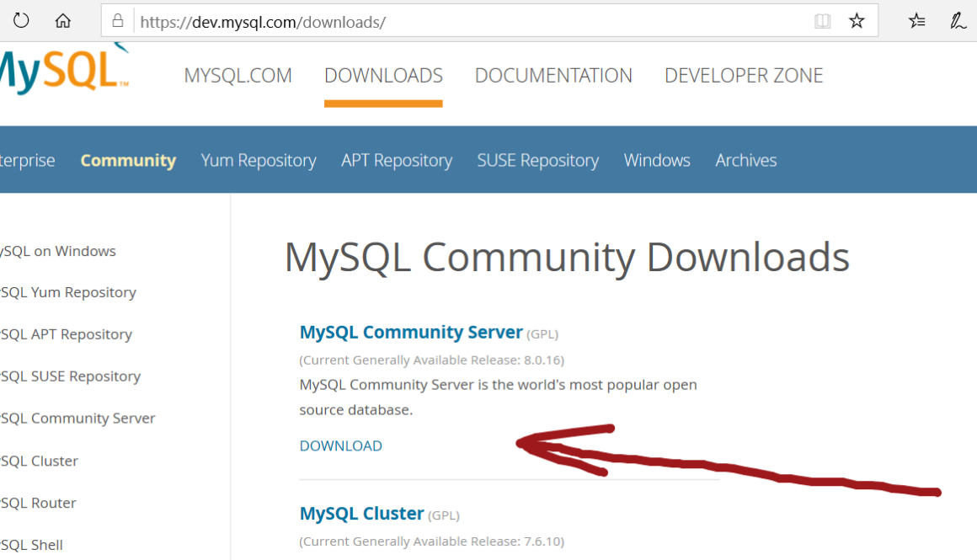Click the add notes pen icon
The width and height of the screenshot is (977, 560).
[958, 22]
